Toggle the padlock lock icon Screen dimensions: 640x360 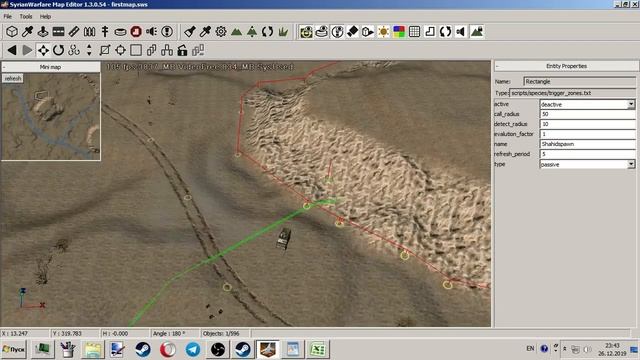[182, 50]
